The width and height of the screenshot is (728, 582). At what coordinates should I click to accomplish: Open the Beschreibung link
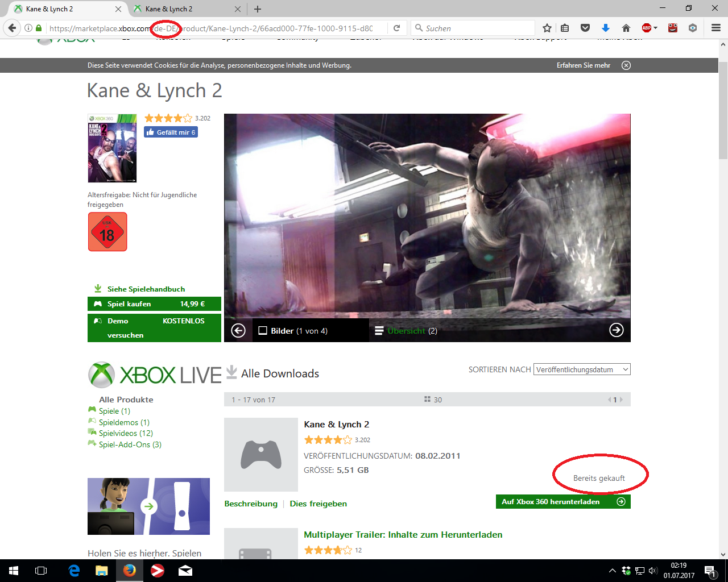[251, 504]
